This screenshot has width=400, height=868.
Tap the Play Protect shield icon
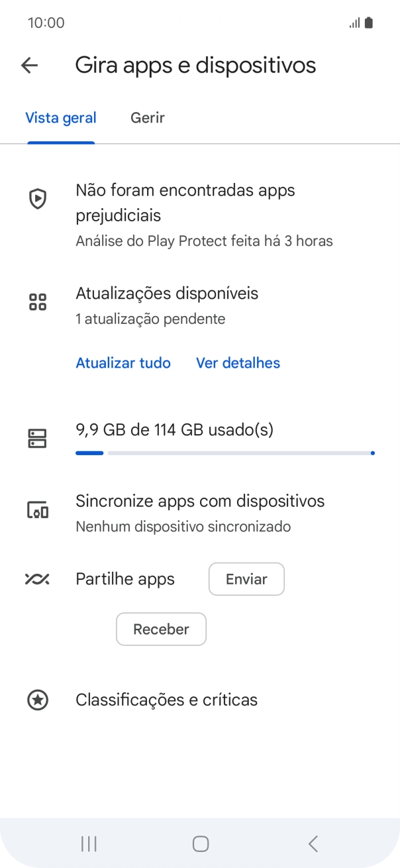coord(38,199)
